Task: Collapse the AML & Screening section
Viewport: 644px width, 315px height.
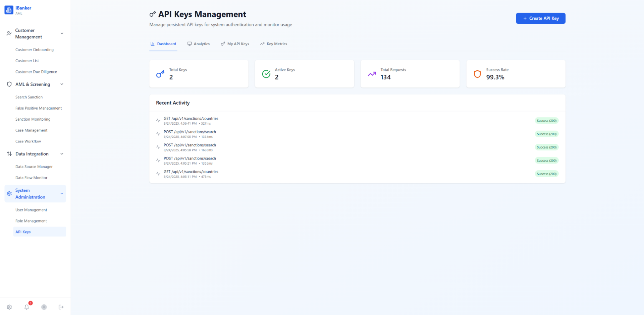Action: point(62,84)
